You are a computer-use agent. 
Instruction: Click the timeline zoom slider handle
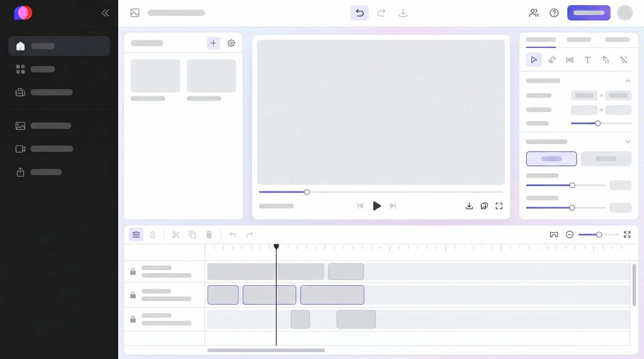599,234
